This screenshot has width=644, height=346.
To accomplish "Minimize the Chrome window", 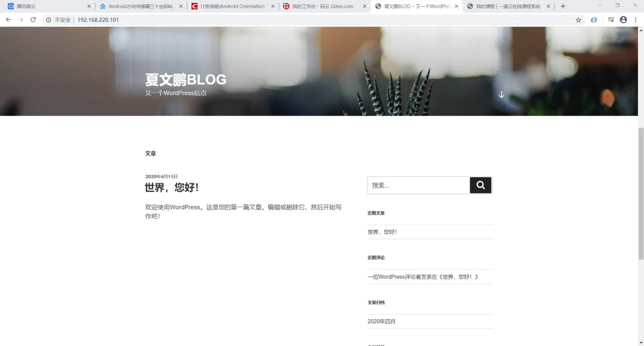I will tap(600, 6).
